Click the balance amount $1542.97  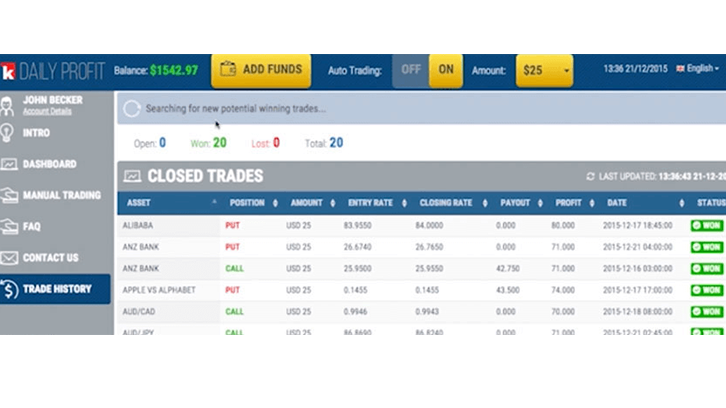174,70
